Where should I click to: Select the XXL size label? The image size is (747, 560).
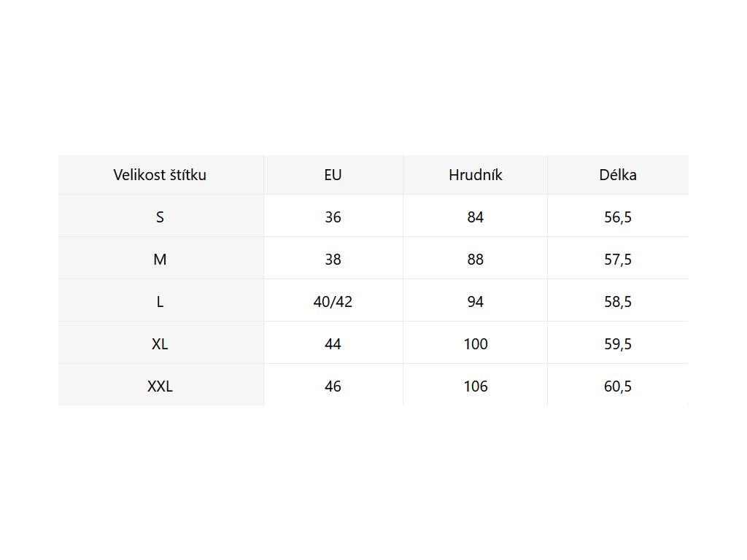tap(160, 386)
